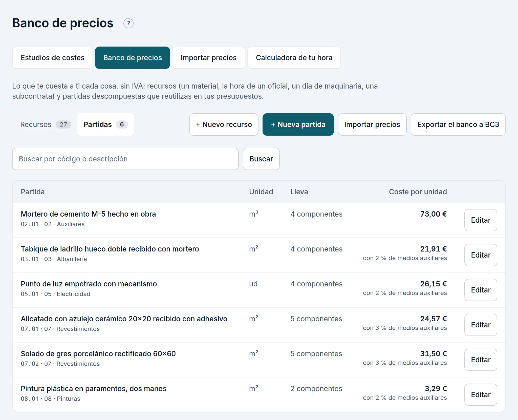This screenshot has width=518, height=420.
Task: Click the Unidad column header
Action: [261, 192]
